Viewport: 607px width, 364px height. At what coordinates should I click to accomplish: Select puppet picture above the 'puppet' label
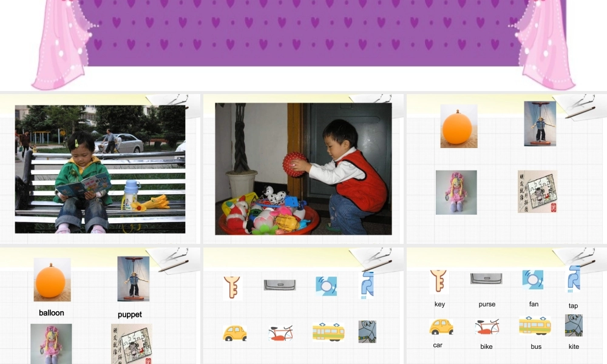(133, 279)
